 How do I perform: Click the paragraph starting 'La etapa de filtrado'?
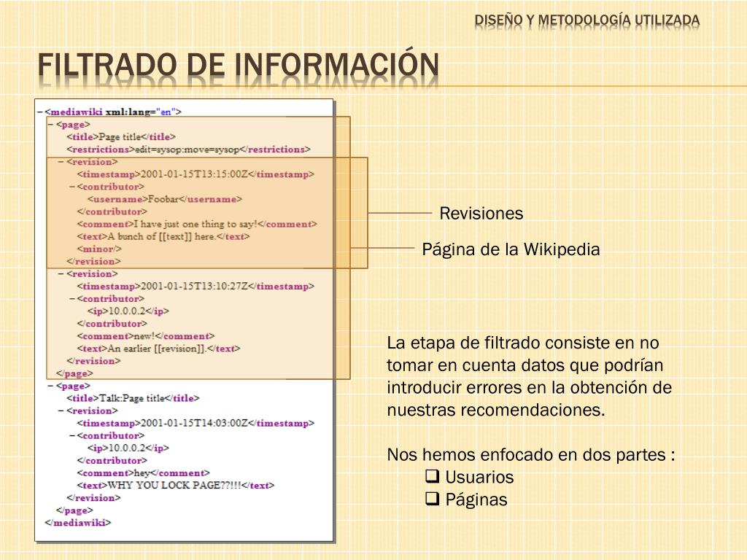coord(530,376)
